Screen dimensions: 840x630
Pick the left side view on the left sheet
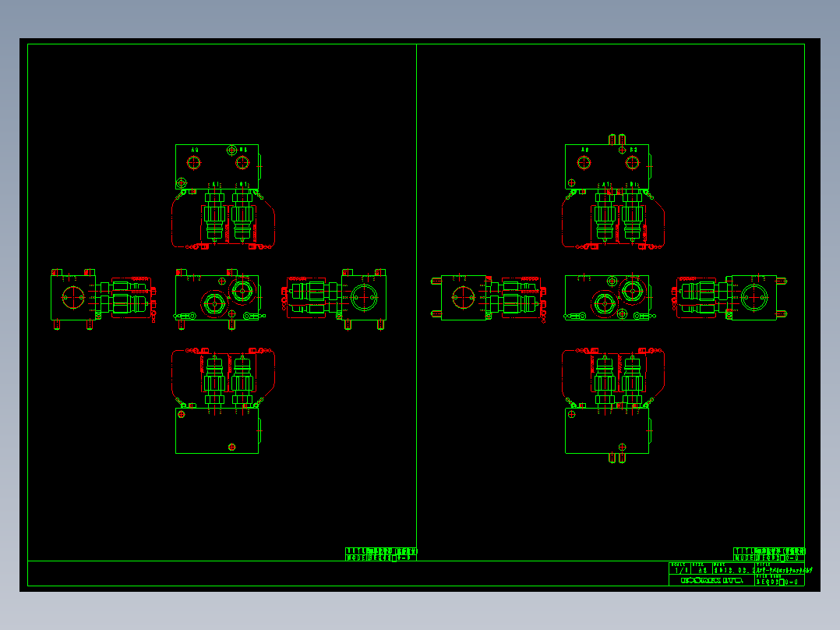coord(104,299)
